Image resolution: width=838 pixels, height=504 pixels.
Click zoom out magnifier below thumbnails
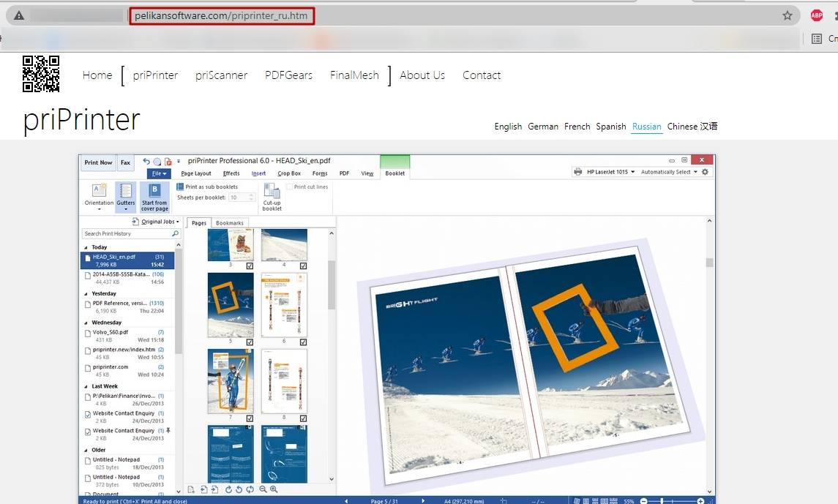[x=263, y=489]
